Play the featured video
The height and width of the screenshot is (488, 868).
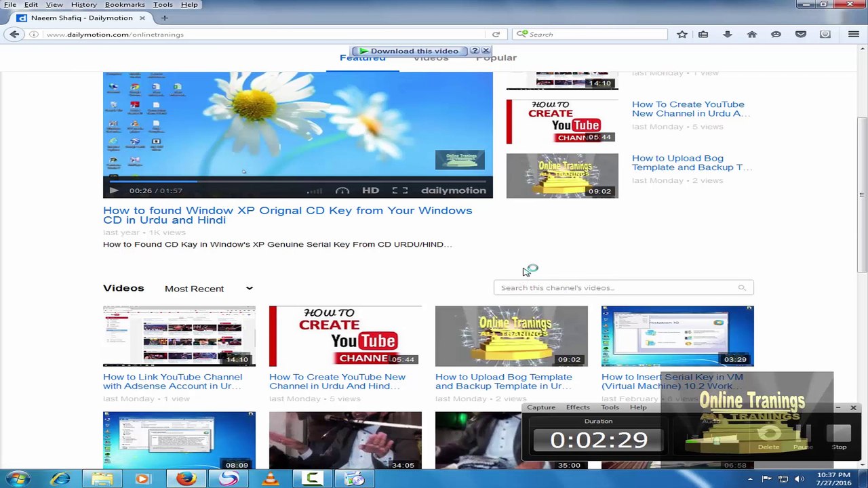tap(114, 190)
